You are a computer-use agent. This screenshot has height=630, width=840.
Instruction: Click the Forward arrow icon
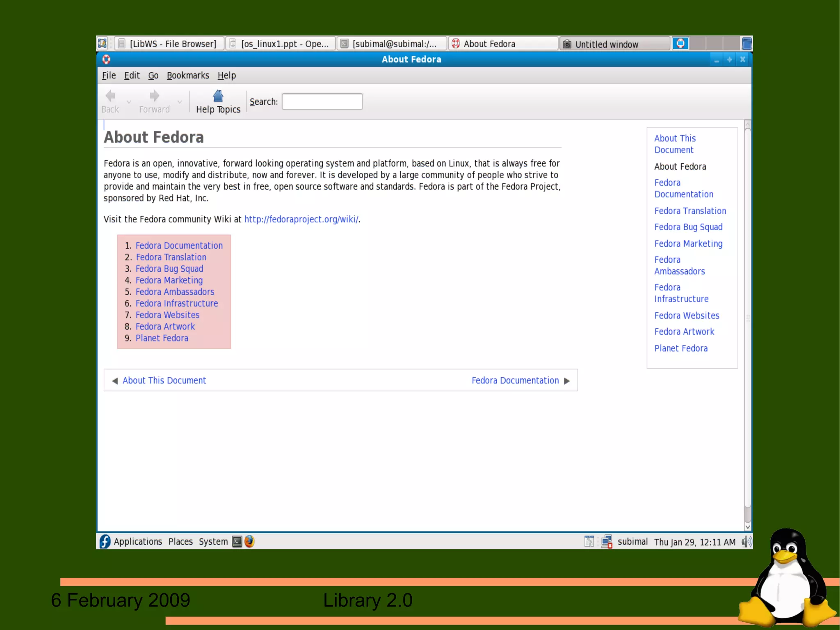tap(154, 96)
